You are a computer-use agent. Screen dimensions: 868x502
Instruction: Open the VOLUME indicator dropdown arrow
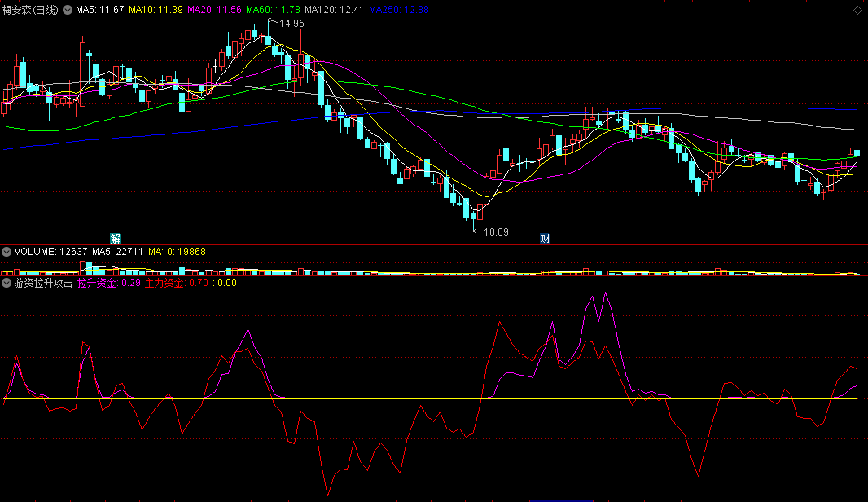click(x=7, y=252)
